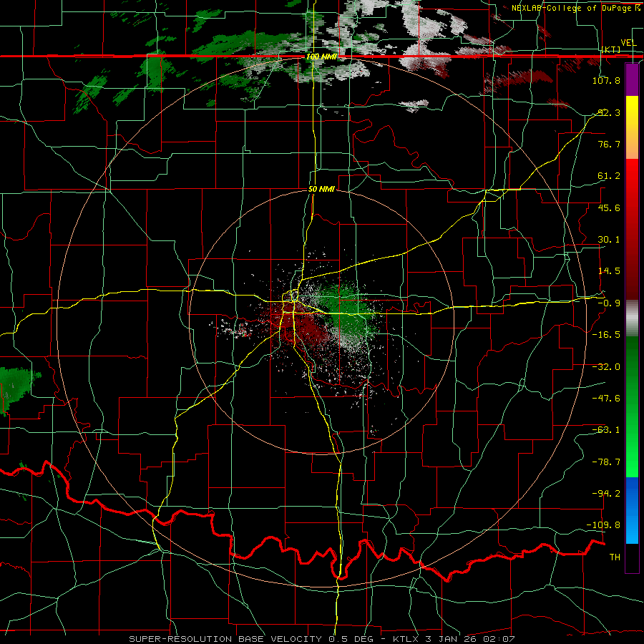Click the blue segment of velocity color bar

point(632,510)
